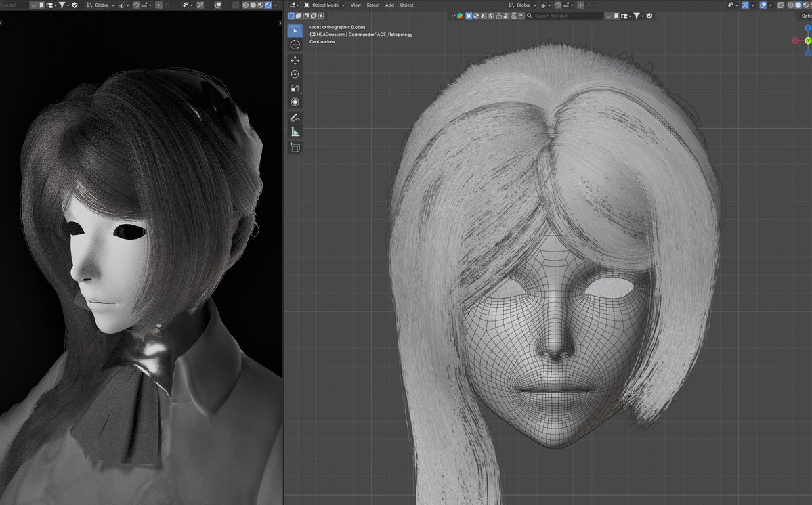
Task: Select the Move tool
Action: [295, 60]
